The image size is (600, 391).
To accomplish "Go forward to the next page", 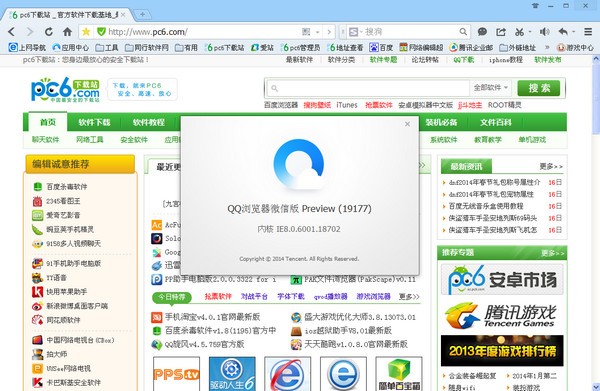I will coord(30,32).
